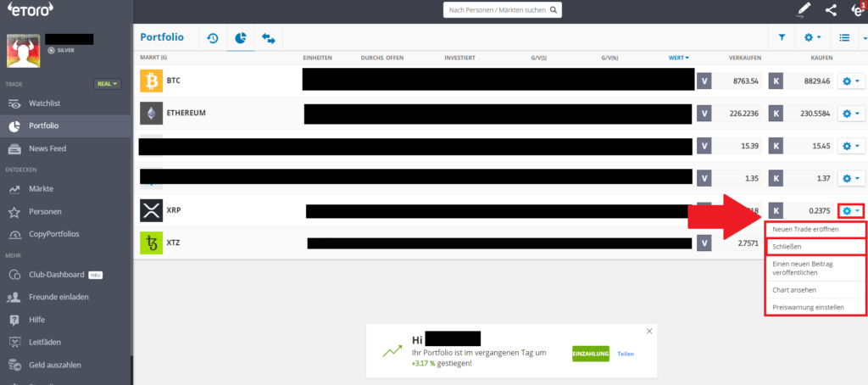This screenshot has width=868, height=385.
Task: Expand the gear dropdown for ETHEREUM row
Action: [x=850, y=113]
